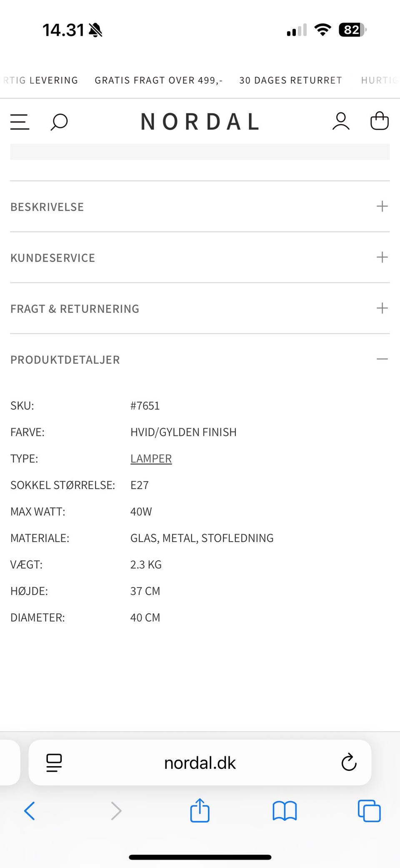The image size is (400, 868).
Task: Expand the Kundeservice section plus
Action: pos(382,257)
